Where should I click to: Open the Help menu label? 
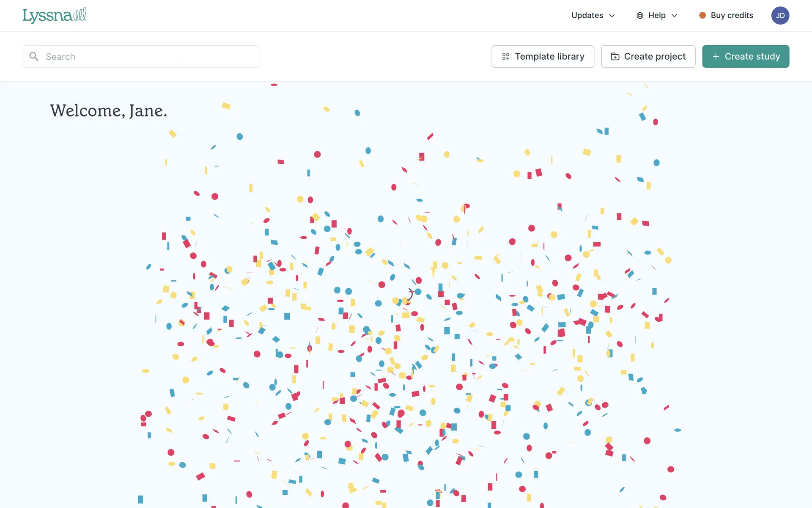coord(657,15)
